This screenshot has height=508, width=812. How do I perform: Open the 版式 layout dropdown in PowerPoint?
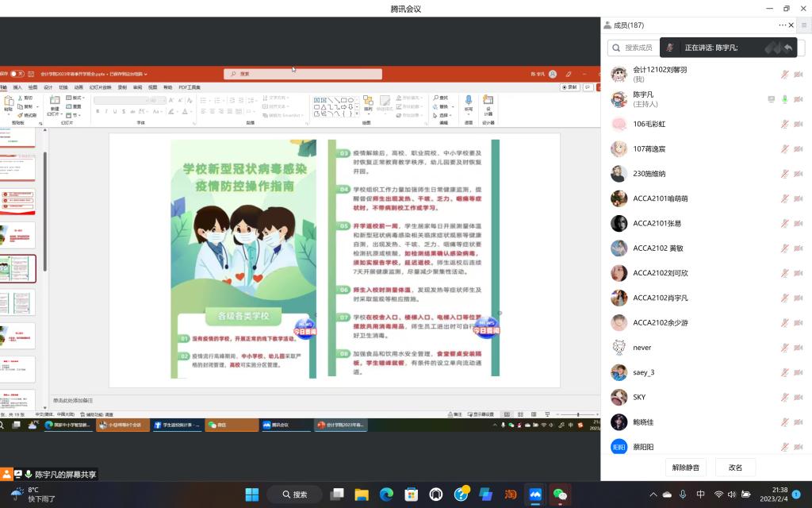(x=75, y=98)
